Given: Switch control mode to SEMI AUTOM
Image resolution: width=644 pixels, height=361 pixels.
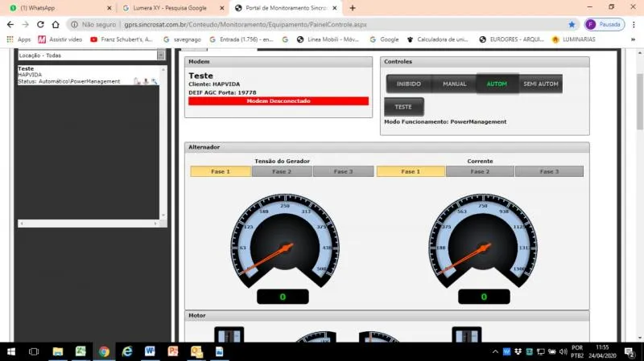Looking at the screenshot, I should 541,84.
